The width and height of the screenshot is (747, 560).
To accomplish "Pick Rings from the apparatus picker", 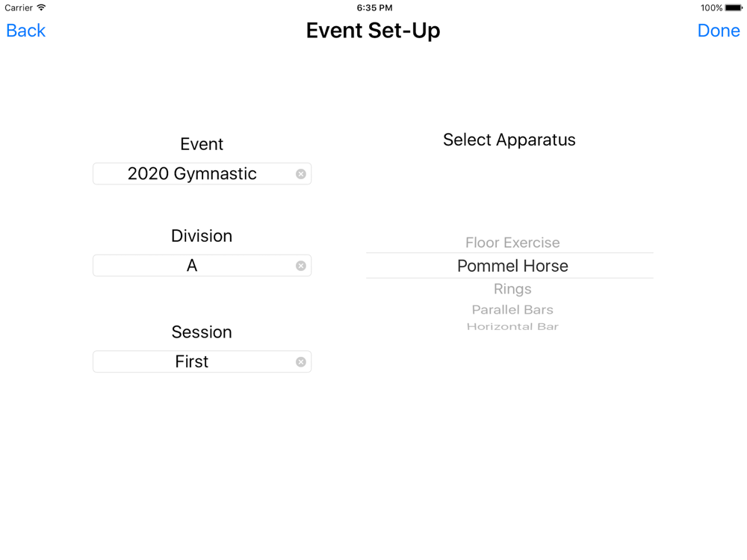I will click(x=512, y=289).
